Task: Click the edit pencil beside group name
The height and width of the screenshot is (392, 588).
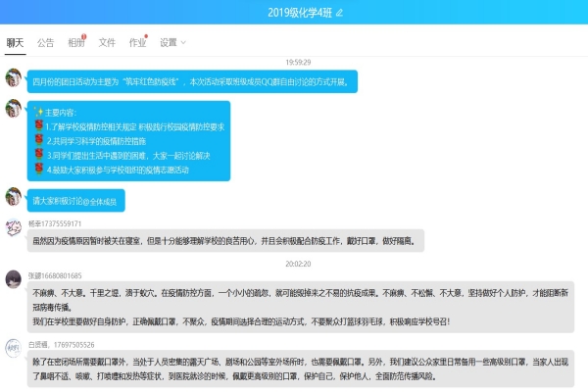Action: coord(340,12)
